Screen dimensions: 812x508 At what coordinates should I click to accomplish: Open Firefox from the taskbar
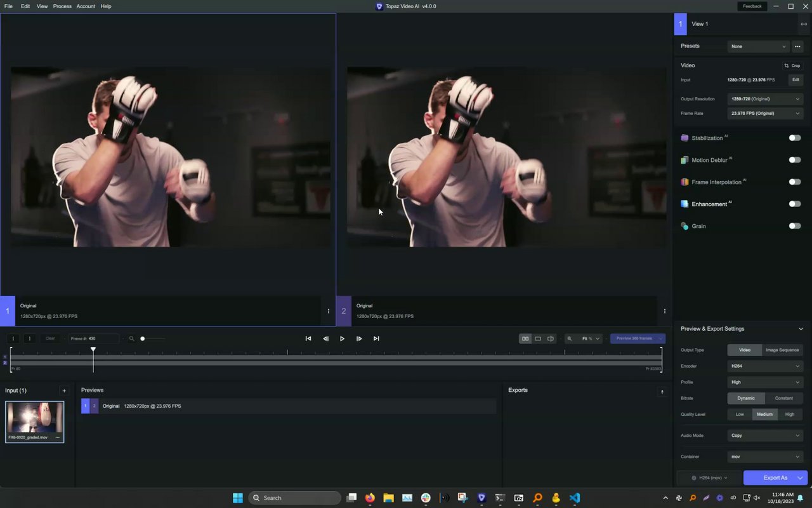[370, 498]
